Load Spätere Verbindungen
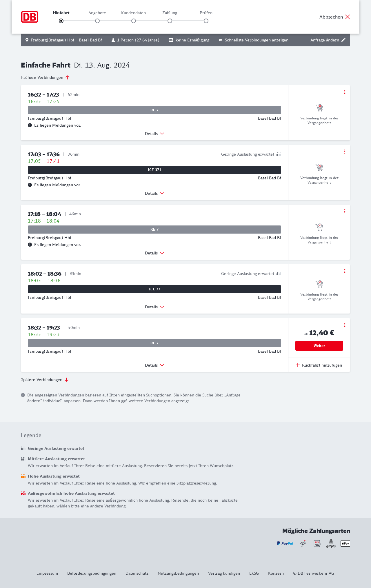 [x=45, y=380]
